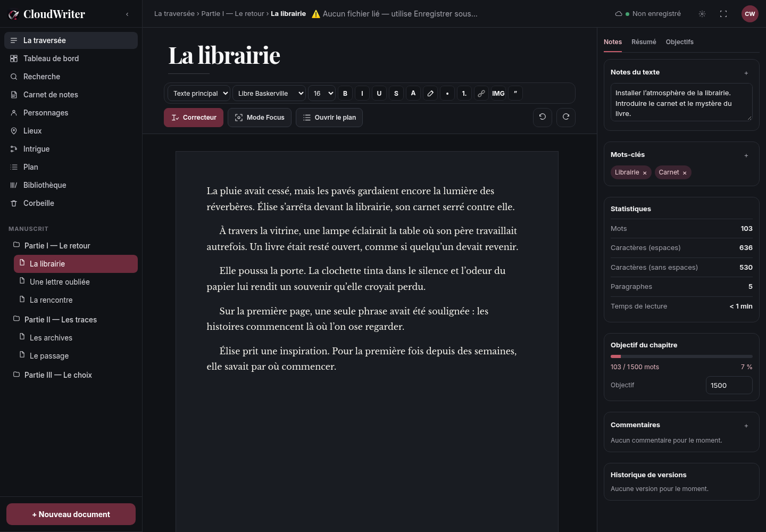Viewport: 766px width, 532px height.
Task: Open the font size 16 dropdown
Action: click(x=322, y=94)
